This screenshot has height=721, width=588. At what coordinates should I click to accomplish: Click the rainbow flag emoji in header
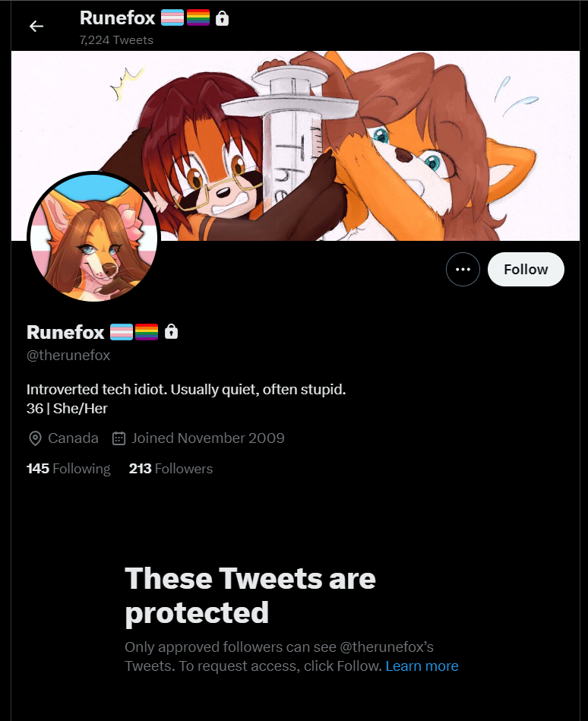click(198, 18)
